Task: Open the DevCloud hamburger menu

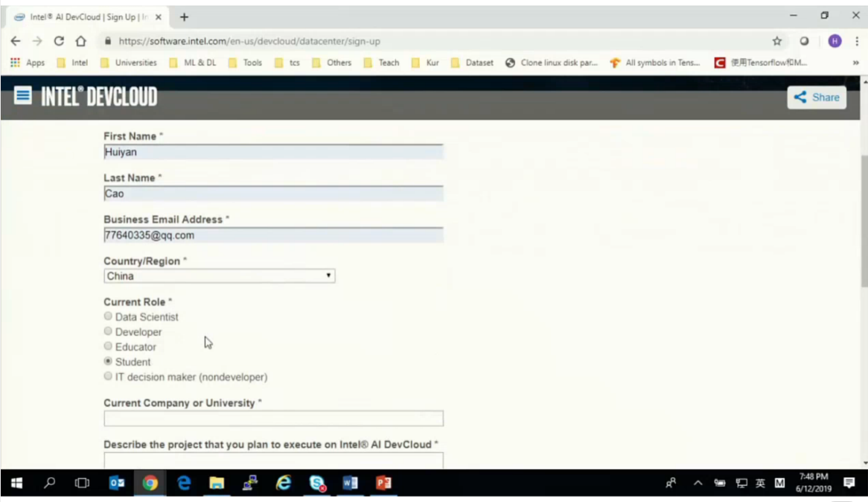Action: [22, 96]
